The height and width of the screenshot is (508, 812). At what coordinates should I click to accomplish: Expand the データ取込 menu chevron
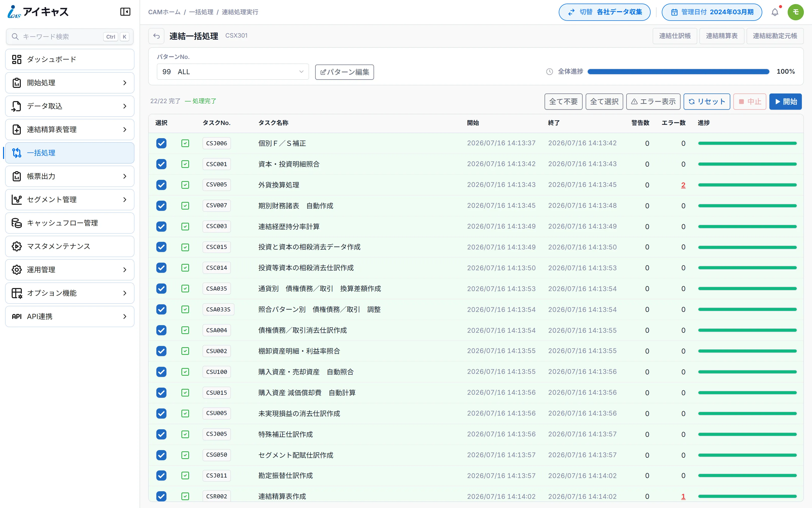click(125, 106)
